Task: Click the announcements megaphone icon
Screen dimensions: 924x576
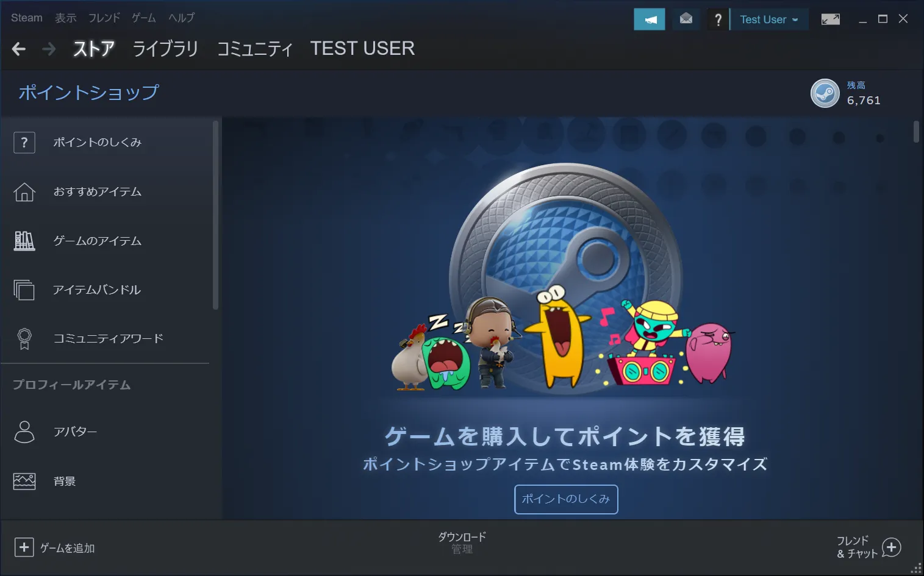Action: coord(650,19)
